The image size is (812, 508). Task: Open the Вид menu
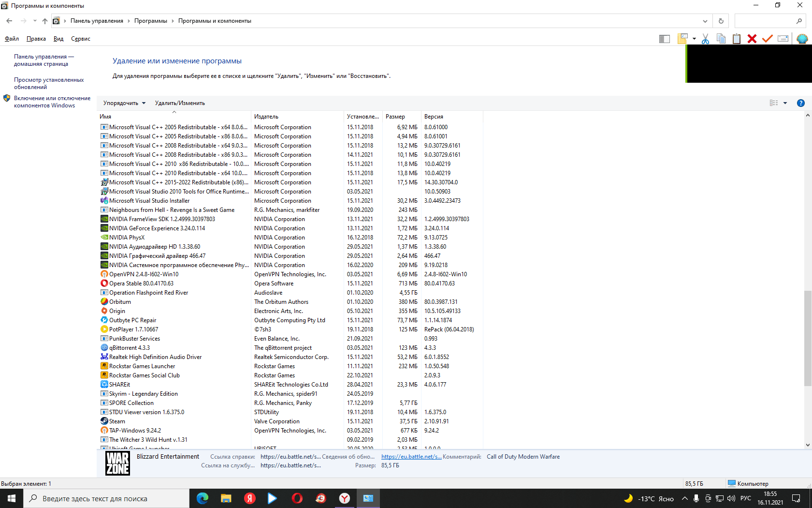(58, 39)
